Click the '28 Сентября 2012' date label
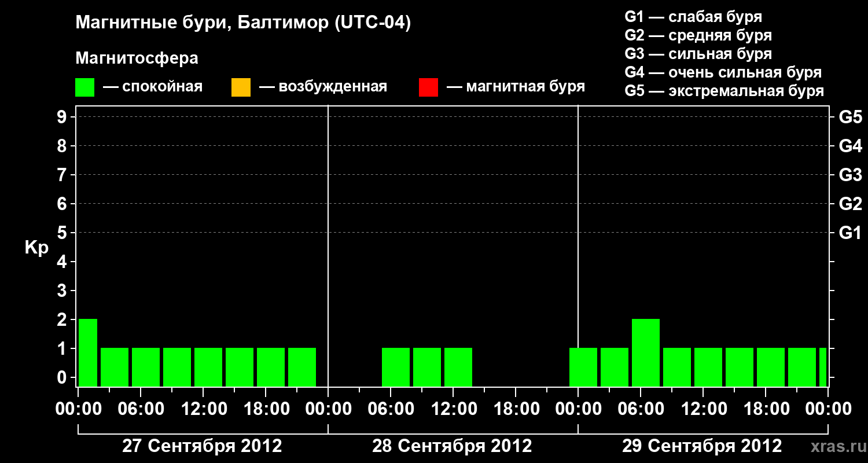 (452, 446)
